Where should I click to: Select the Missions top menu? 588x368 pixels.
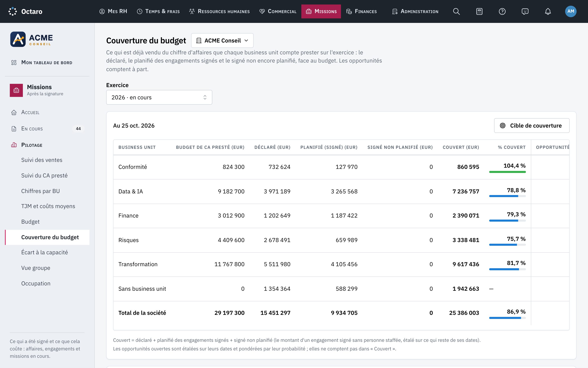(x=321, y=11)
